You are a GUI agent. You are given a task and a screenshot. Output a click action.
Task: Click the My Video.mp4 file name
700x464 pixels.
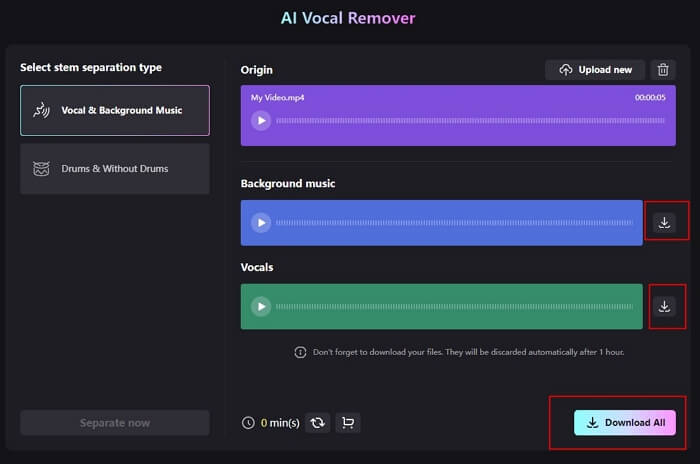(x=276, y=97)
